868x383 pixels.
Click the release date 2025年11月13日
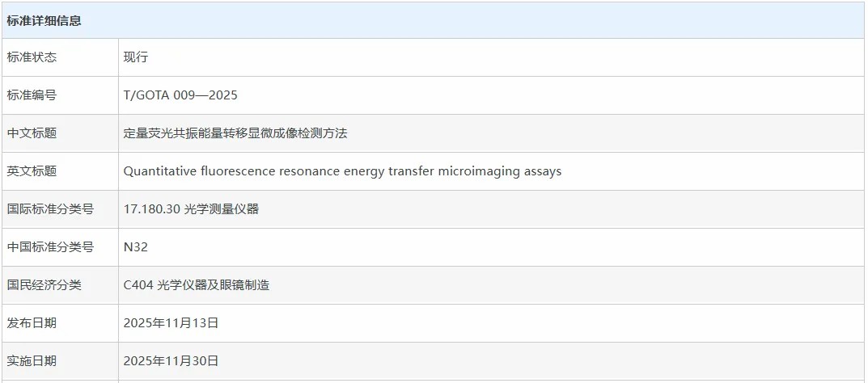coord(171,323)
